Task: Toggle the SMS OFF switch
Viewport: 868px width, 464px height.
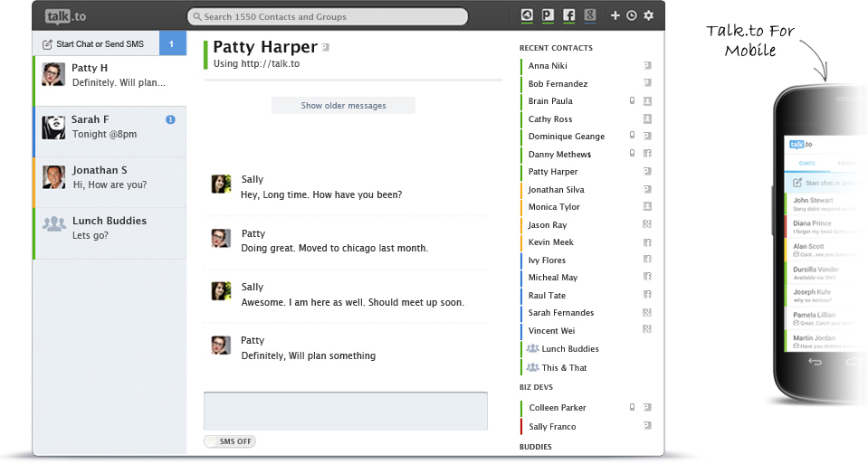Action: tap(230, 441)
